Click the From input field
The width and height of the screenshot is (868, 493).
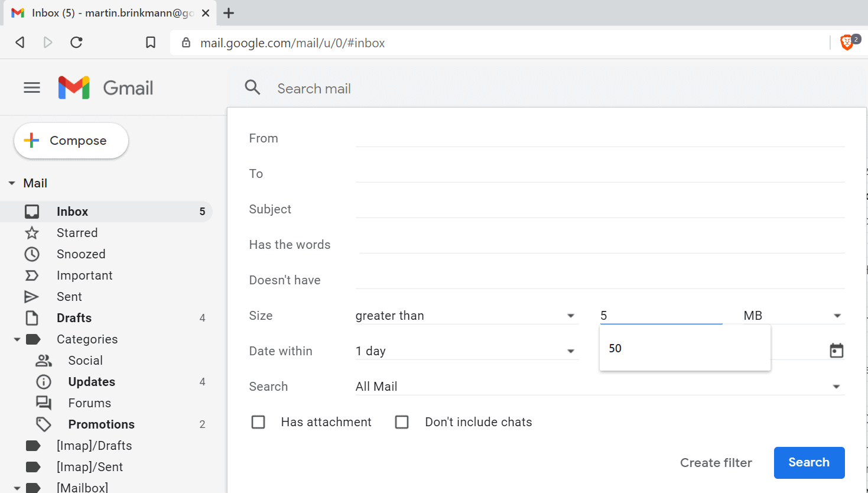tap(600, 138)
